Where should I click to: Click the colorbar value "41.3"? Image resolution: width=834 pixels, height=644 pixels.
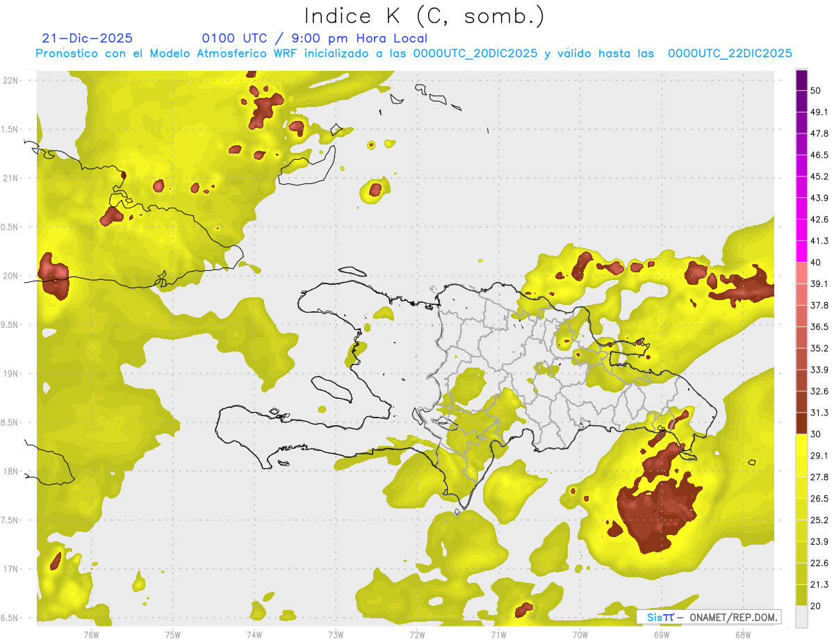819,241
